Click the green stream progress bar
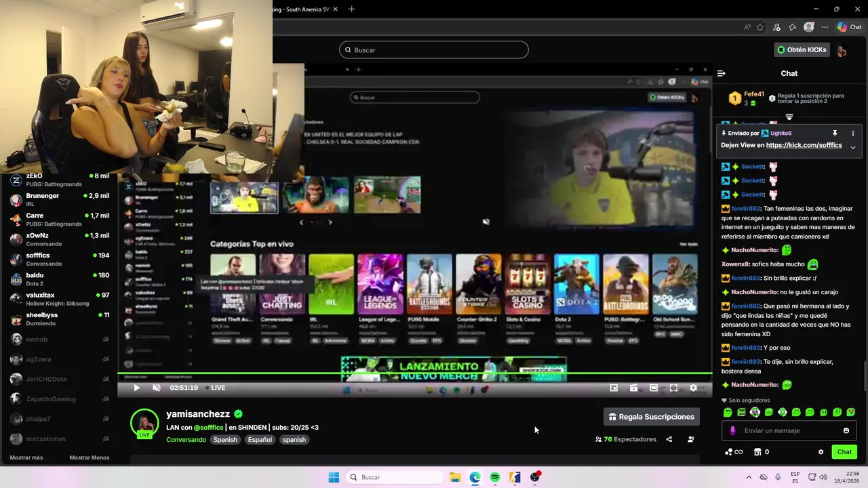The height and width of the screenshot is (488, 868). (x=415, y=373)
